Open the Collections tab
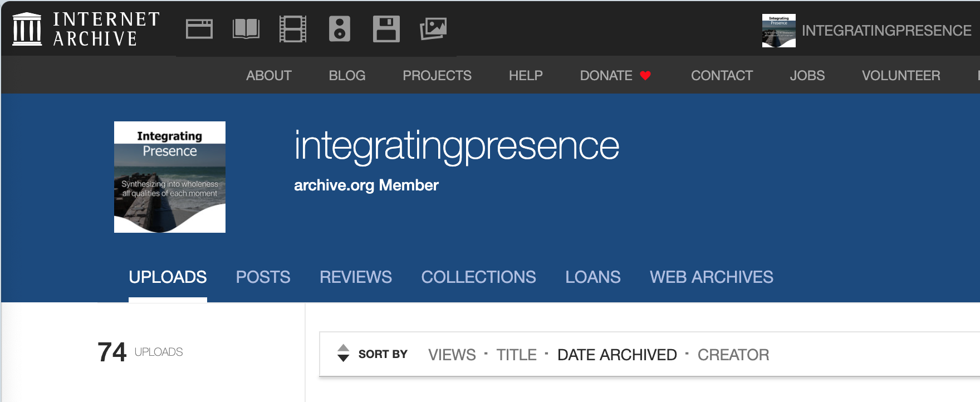980x402 pixels. pos(478,277)
